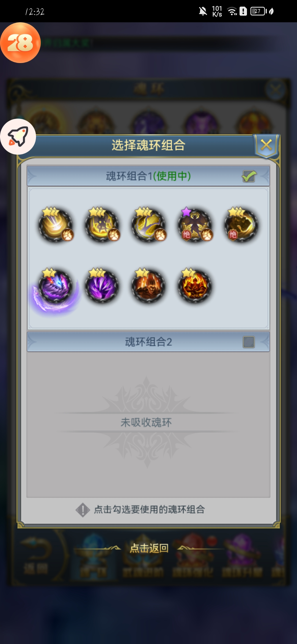
Task: Open the rocket booster floating button
Action: tap(18, 137)
